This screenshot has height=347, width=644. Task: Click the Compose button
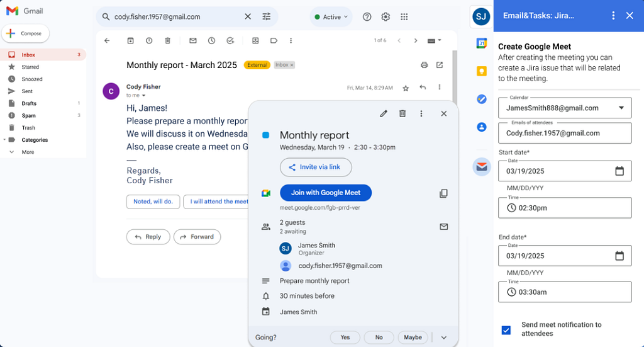click(25, 33)
